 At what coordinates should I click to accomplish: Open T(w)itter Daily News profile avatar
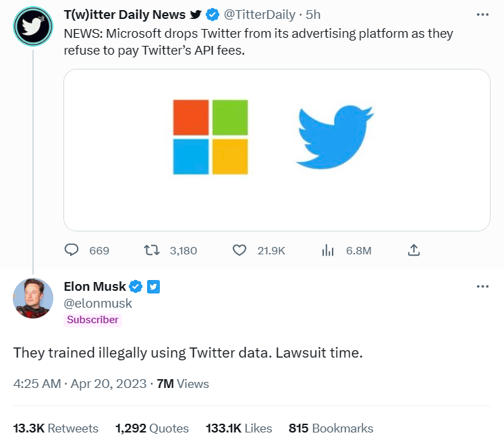click(x=33, y=26)
